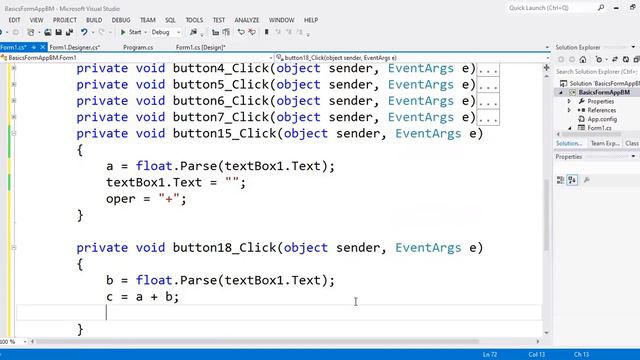Open the HELP menu

[x=311, y=20]
